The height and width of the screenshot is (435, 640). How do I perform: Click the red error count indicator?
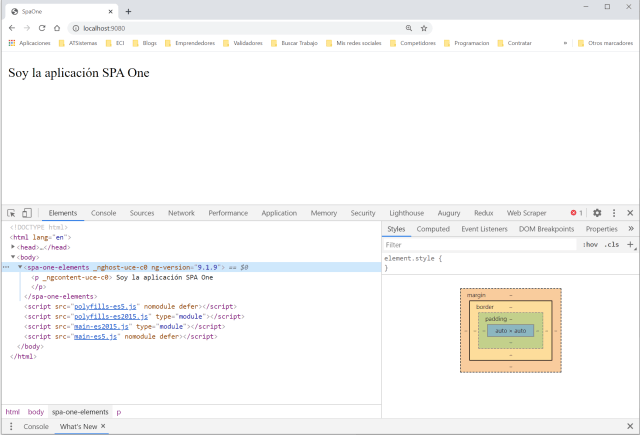(576, 213)
